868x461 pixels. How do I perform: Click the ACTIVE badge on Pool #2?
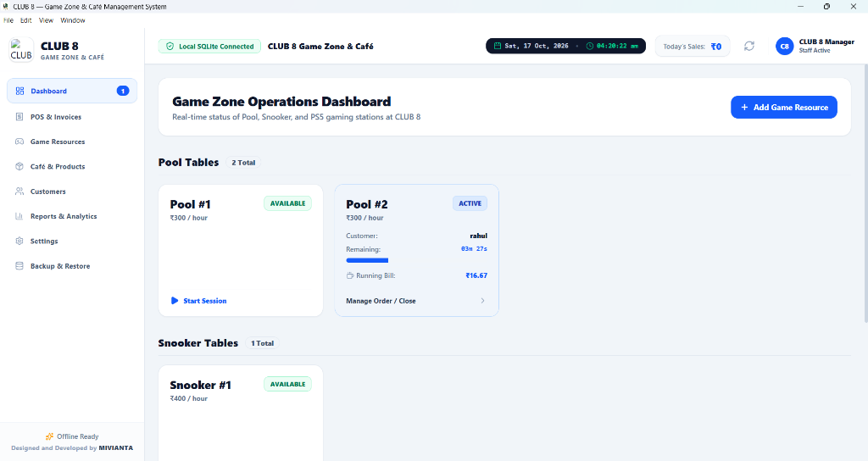click(470, 203)
